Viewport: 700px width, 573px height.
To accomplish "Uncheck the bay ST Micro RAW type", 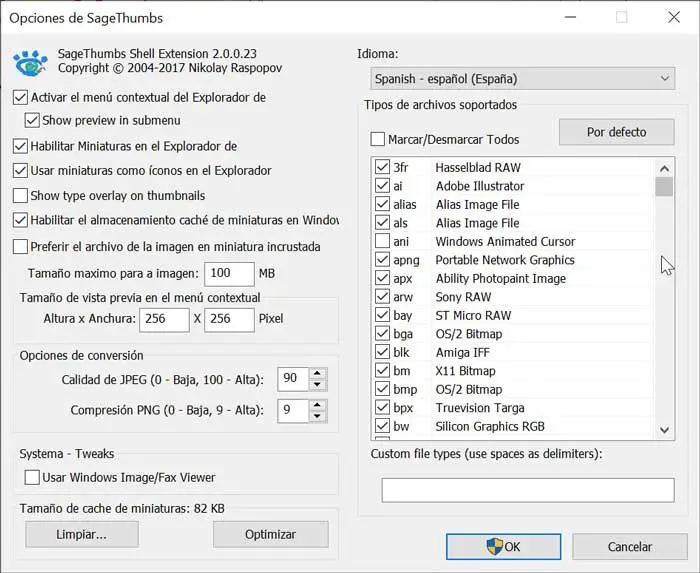I will click(382, 316).
